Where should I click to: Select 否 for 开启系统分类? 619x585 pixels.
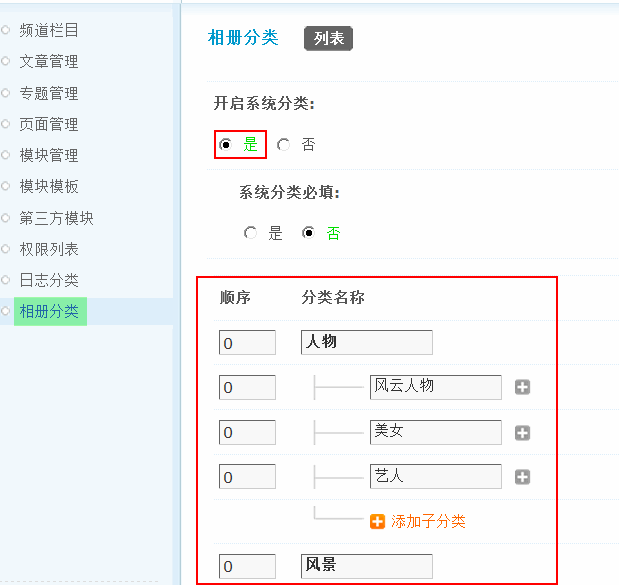point(284,145)
